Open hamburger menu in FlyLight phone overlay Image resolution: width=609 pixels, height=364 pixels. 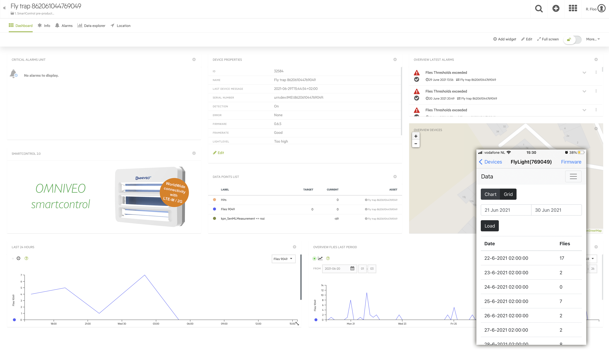click(x=573, y=176)
